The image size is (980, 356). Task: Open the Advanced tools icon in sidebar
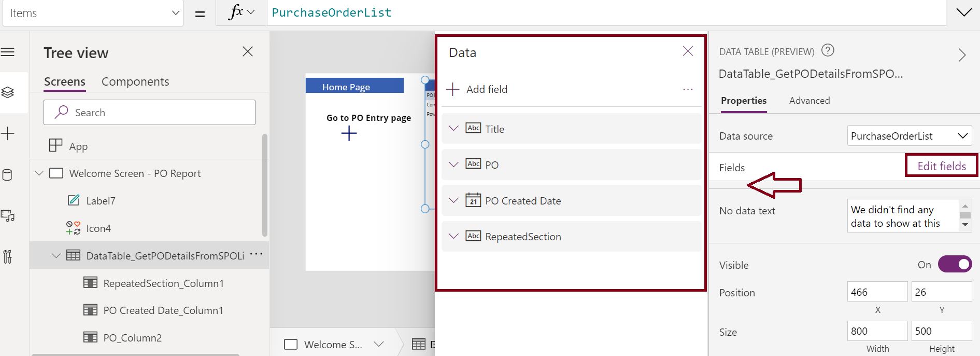click(x=8, y=256)
